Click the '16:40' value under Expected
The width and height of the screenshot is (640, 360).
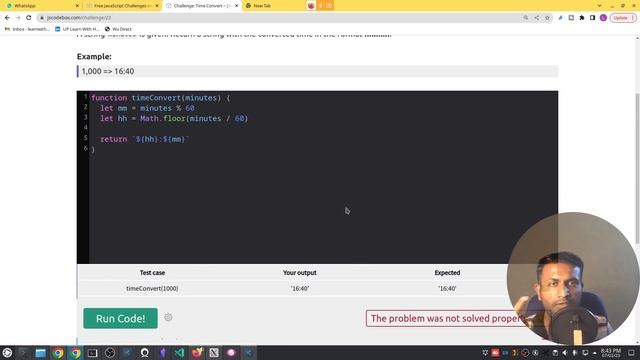point(447,288)
